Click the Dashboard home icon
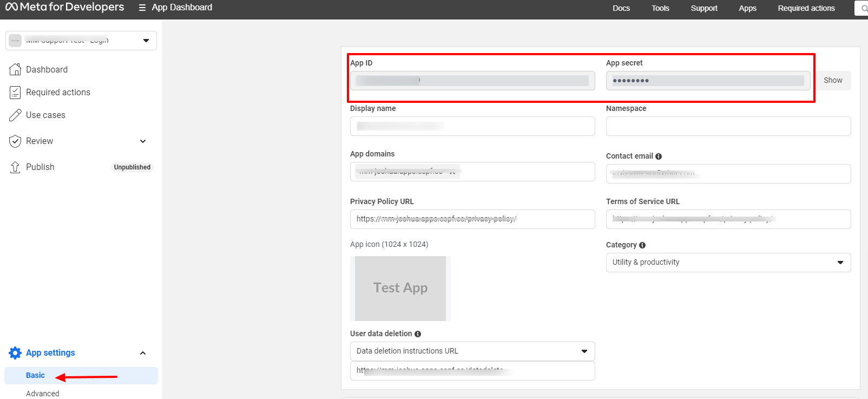 click(x=15, y=69)
